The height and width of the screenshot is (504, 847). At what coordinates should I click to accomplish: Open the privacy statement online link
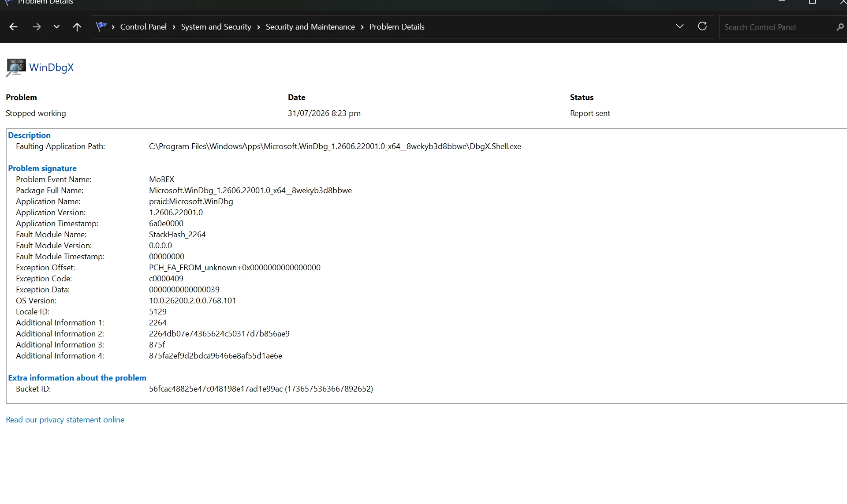click(65, 420)
